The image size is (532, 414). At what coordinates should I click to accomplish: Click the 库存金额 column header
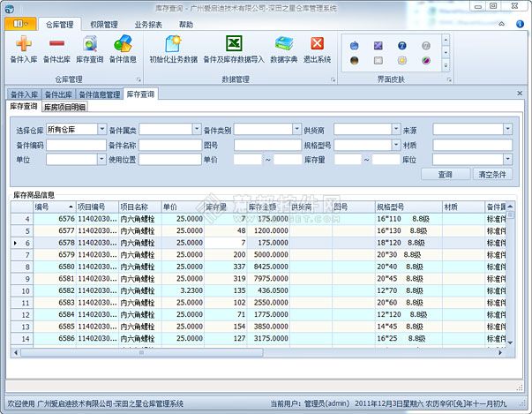point(268,207)
